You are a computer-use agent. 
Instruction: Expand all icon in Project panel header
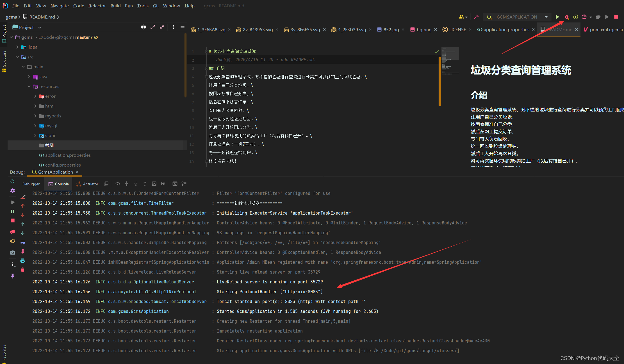click(153, 27)
